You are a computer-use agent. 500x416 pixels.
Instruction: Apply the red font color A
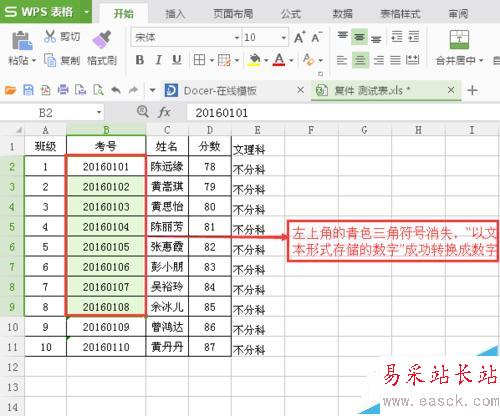[x=279, y=60]
